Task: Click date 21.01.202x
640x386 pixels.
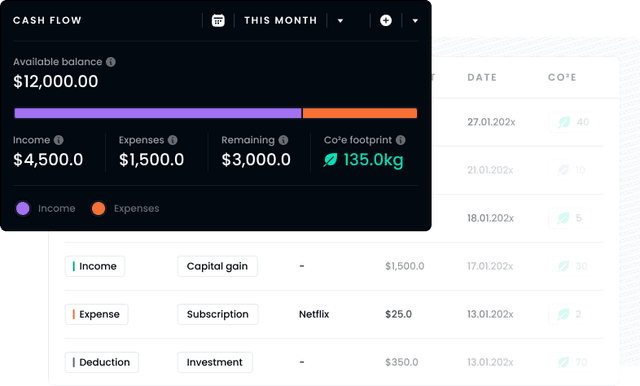Action: [490, 170]
